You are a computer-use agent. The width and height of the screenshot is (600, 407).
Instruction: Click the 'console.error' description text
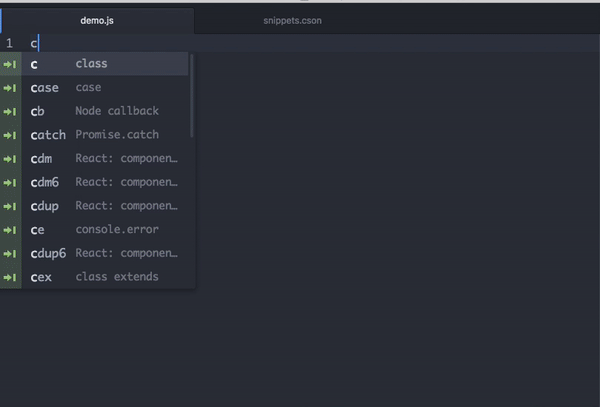tap(117, 230)
